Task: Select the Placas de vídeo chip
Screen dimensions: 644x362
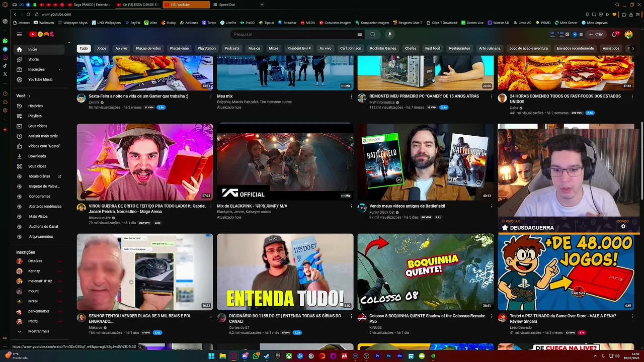Action: point(148,48)
